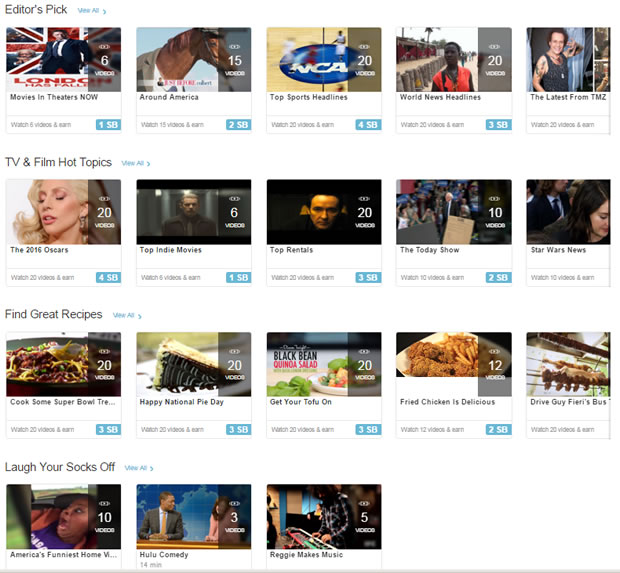Open Star Wars News thumbnail
This screenshot has width=620, height=573.
[569, 212]
